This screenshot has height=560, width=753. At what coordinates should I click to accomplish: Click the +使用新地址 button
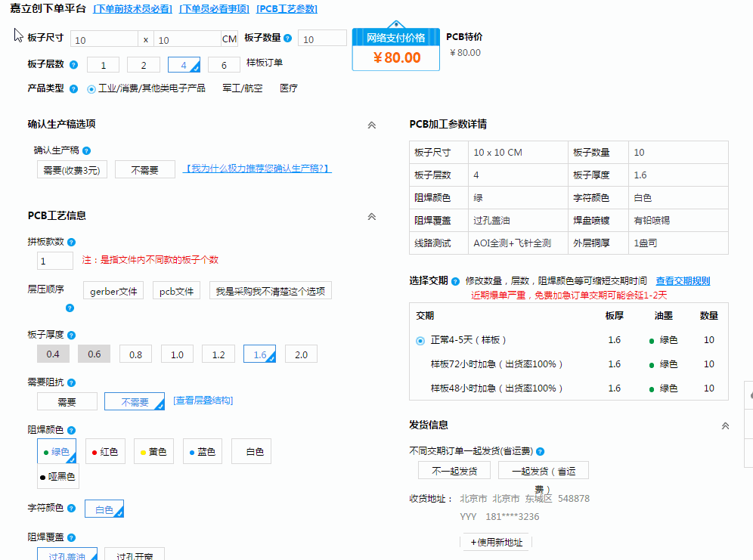pyautogui.click(x=497, y=542)
